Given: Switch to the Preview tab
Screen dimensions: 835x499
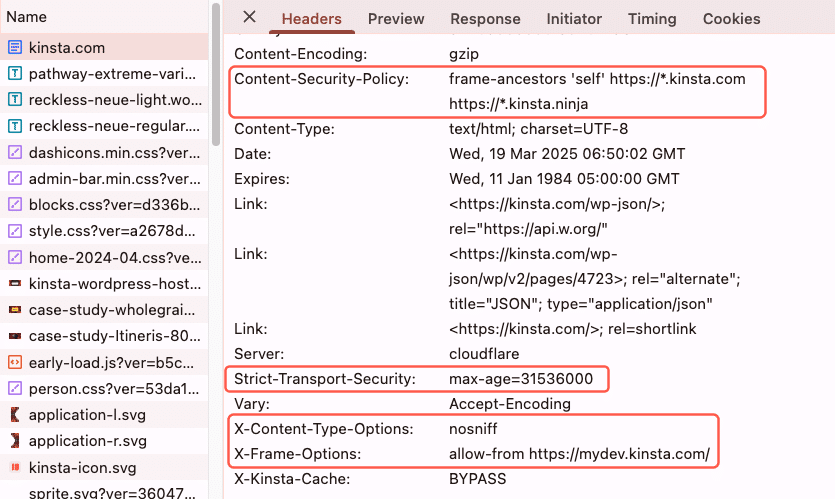Looking at the screenshot, I should [396, 19].
